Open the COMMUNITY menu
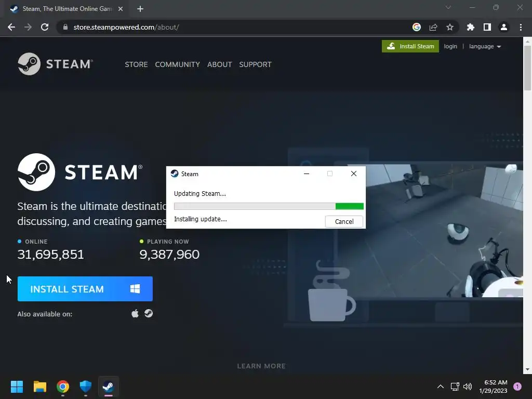This screenshot has width=532, height=399. pyautogui.click(x=178, y=64)
